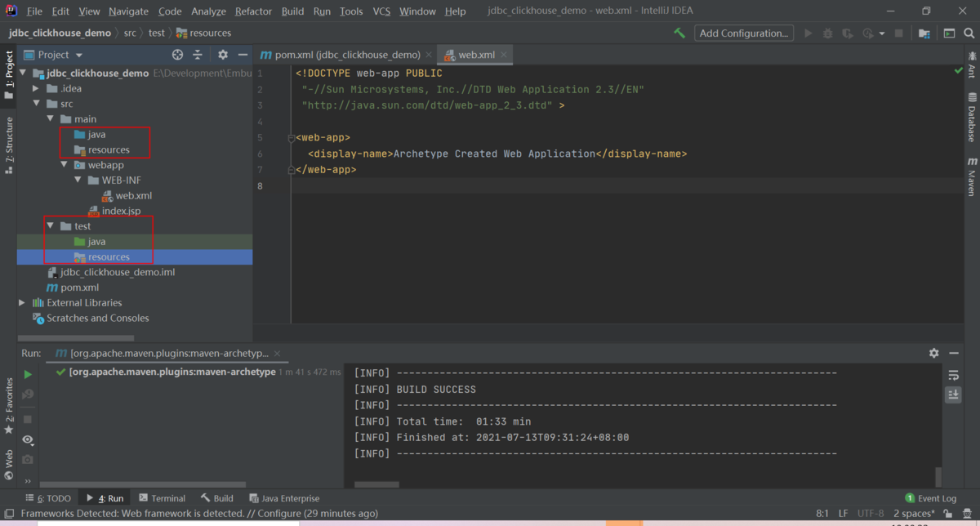The height and width of the screenshot is (526, 980).
Task: Expand the .idea folder
Action: pos(35,88)
